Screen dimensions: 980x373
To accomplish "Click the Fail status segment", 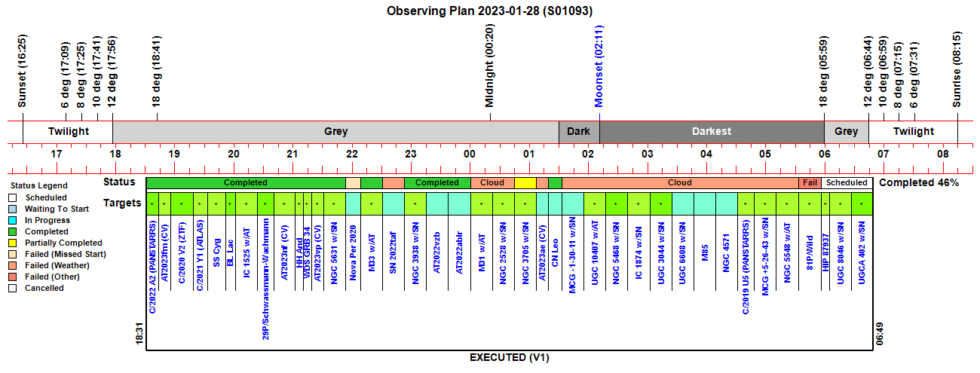I will coord(810,182).
